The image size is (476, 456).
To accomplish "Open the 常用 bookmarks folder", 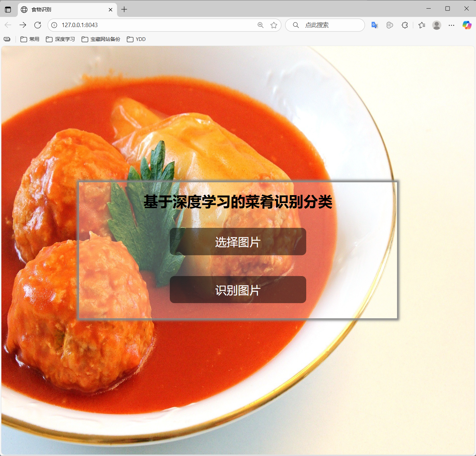I will pyautogui.click(x=30, y=39).
